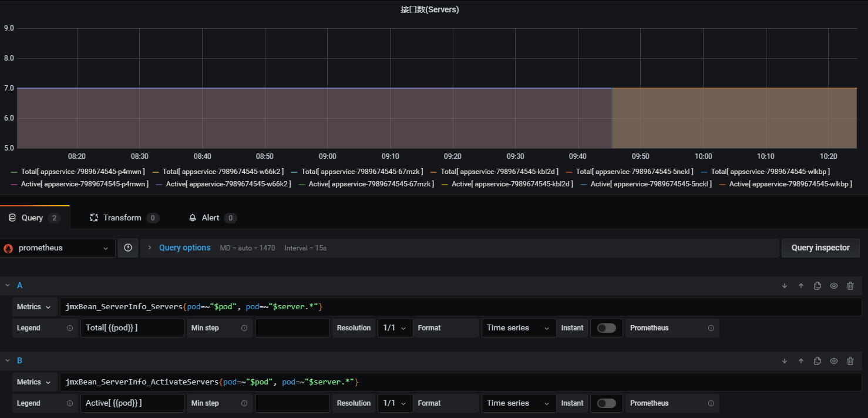Screen dimensions: 868x418
Task: Click info icon beside query A Prometheus
Action: (711, 328)
